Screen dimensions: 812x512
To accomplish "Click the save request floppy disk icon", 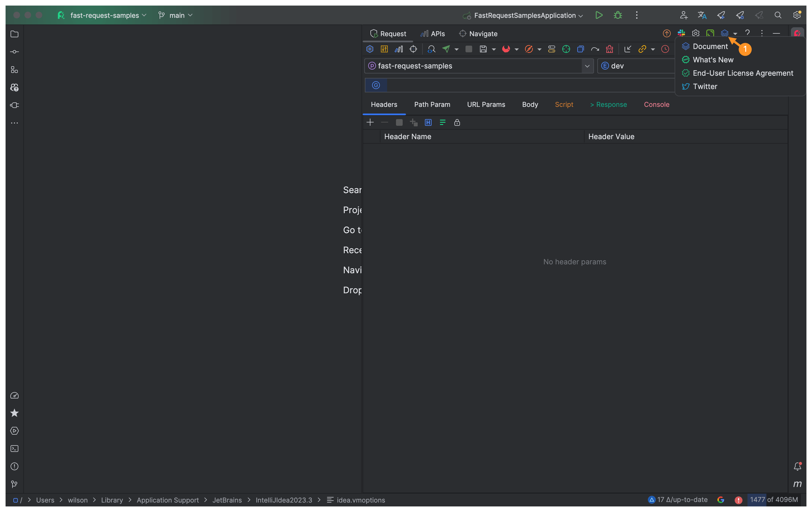I will click(483, 49).
